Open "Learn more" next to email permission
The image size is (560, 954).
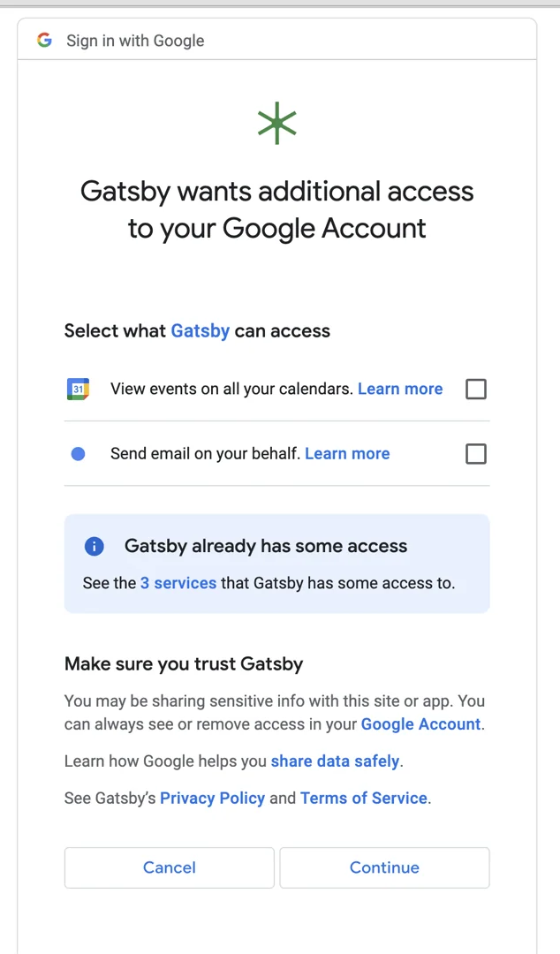pos(347,453)
